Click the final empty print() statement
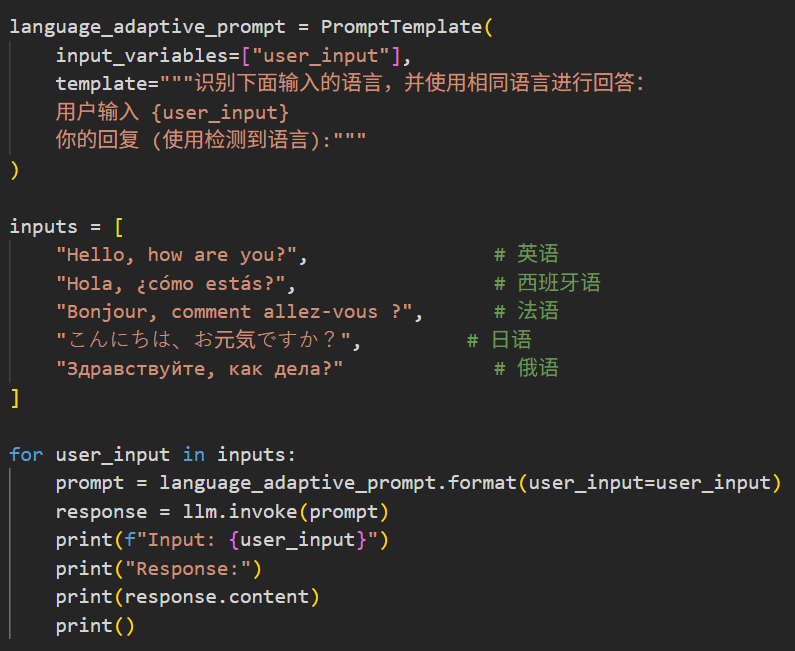This screenshot has width=795, height=651. (x=94, y=626)
